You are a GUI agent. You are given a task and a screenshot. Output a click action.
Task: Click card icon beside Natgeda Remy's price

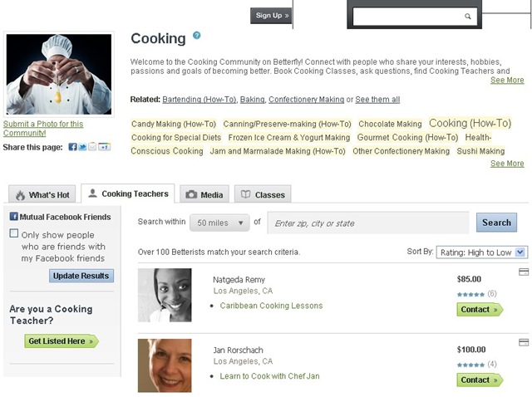point(524,272)
